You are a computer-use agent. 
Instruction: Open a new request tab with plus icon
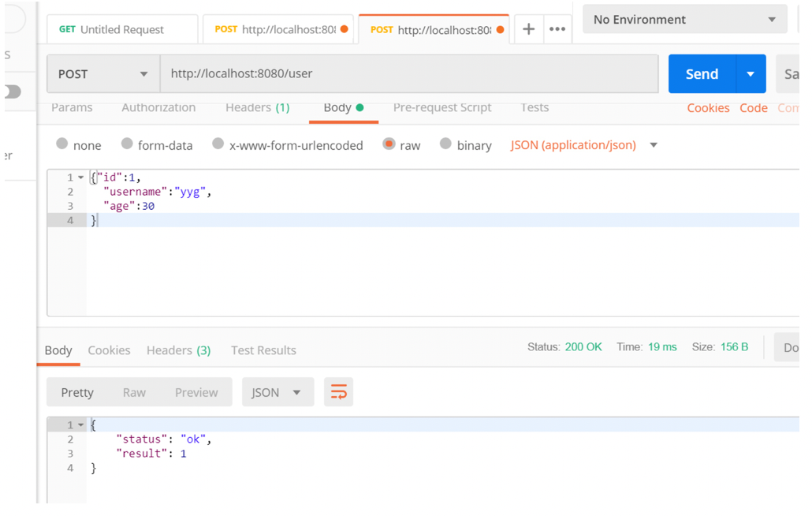(528, 29)
